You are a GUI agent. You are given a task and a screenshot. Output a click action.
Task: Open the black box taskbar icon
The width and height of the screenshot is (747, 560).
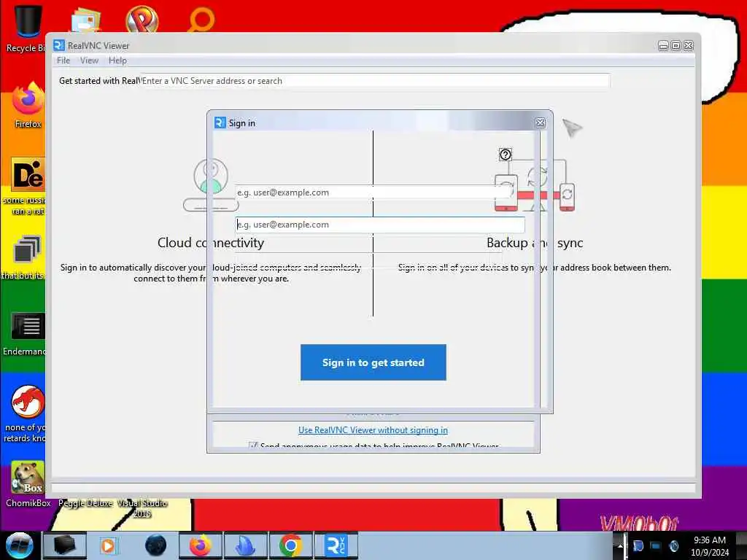click(64, 545)
